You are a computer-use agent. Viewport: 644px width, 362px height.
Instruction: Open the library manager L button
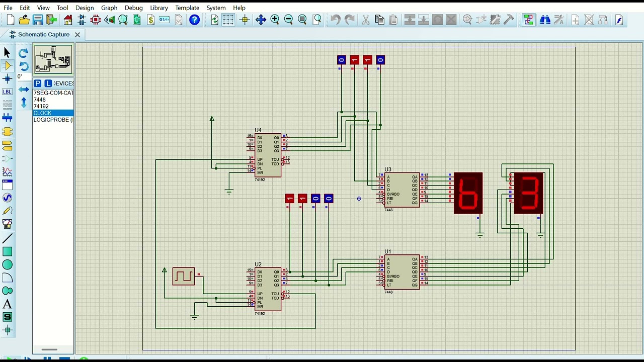click(48, 83)
